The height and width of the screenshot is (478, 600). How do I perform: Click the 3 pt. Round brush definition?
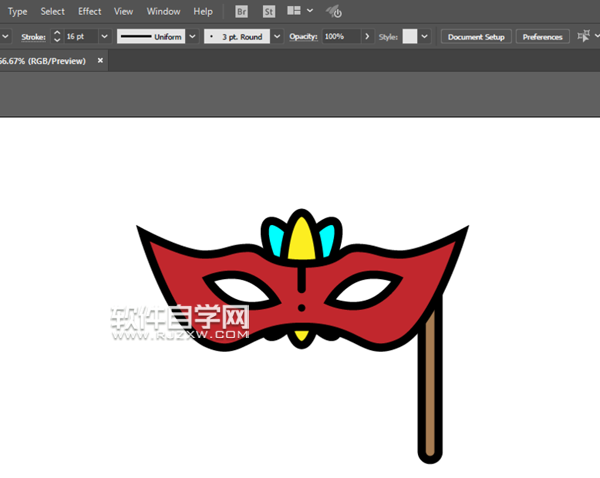point(237,36)
